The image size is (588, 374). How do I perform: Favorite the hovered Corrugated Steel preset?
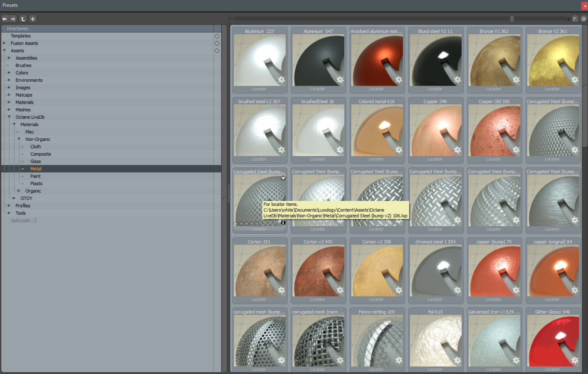(283, 178)
